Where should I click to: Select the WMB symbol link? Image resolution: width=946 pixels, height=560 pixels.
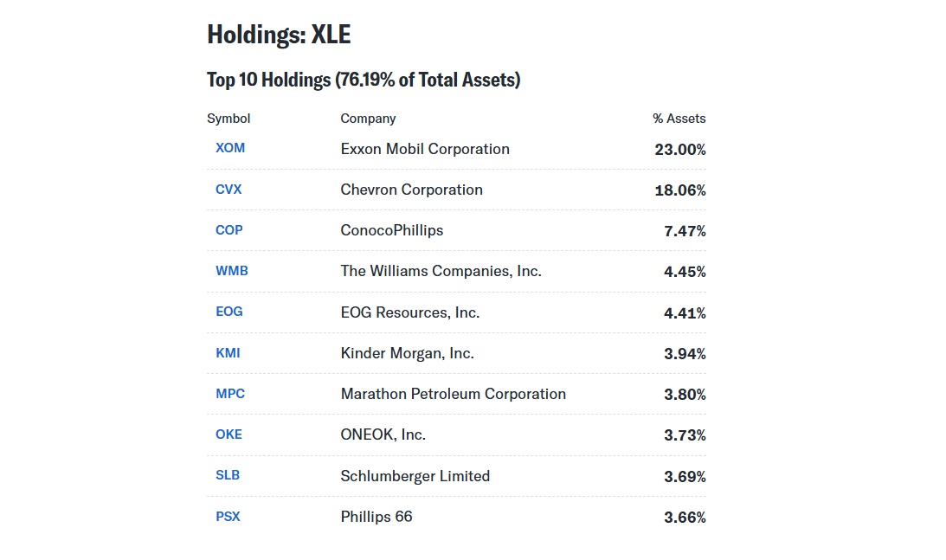pos(232,270)
